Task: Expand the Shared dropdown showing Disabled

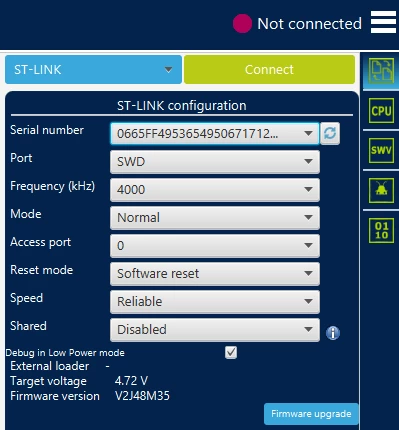Action: [215, 330]
